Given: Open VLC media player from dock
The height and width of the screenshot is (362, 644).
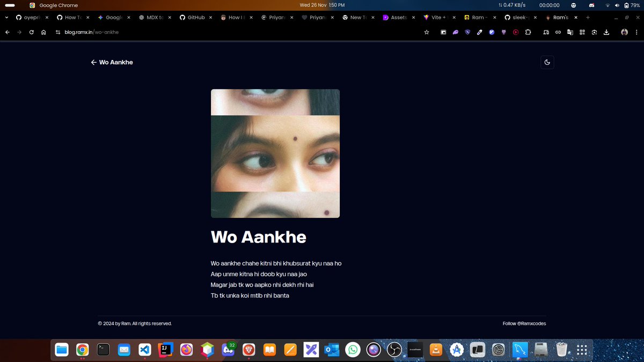Looking at the screenshot, I should pos(436,350).
